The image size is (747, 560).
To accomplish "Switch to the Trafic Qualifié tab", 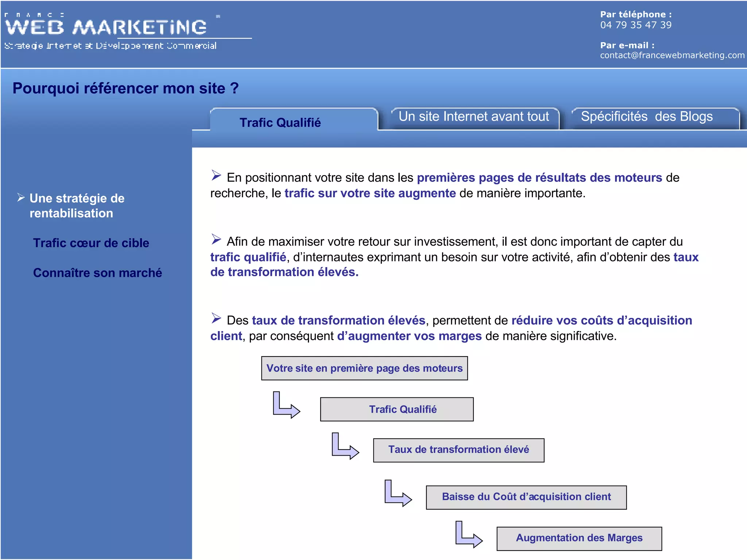I will 280,122.
